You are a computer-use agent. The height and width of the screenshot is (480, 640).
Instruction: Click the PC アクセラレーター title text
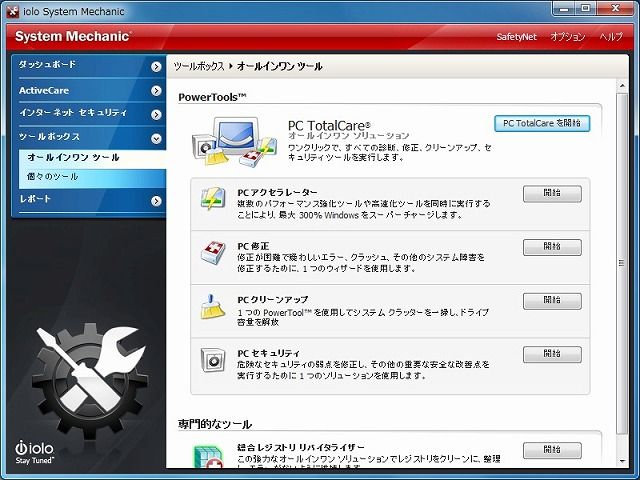[277, 192]
